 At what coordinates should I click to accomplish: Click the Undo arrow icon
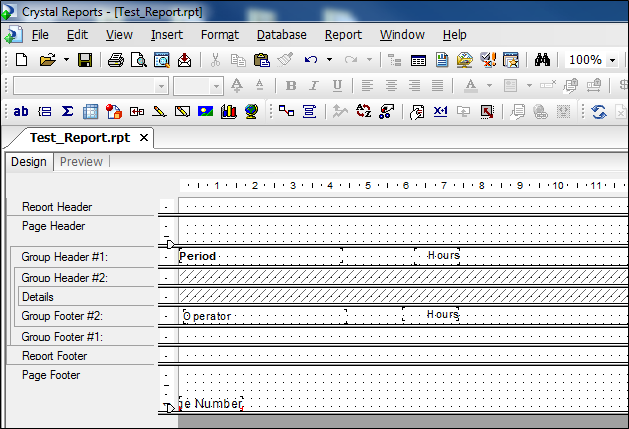tap(311, 60)
